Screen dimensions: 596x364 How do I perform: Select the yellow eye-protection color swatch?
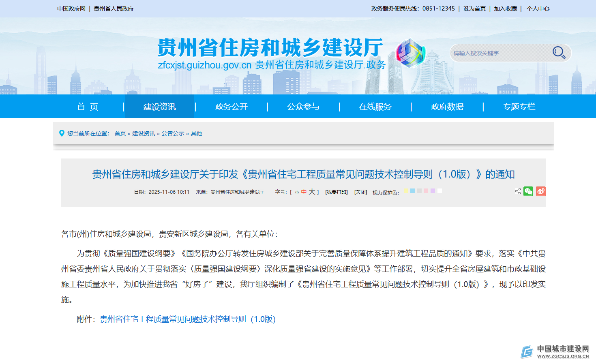tap(406, 191)
